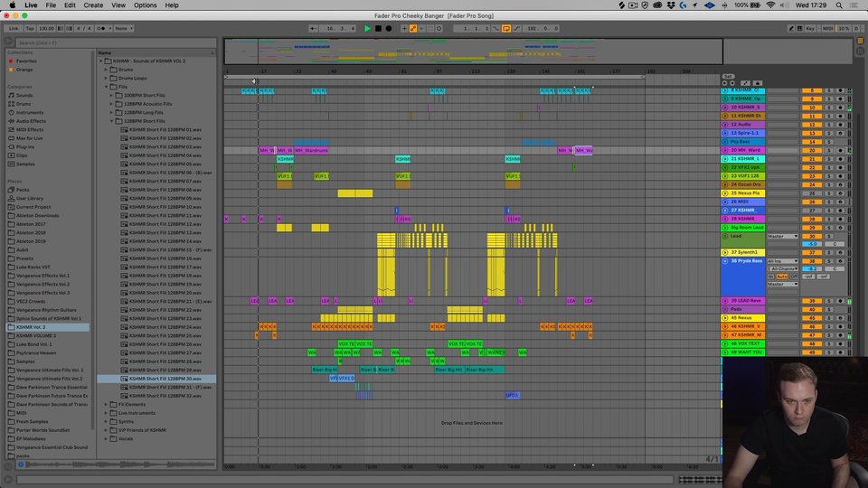This screenshot has height=488, width=868.
Task: Click the browser search field
Action: coord(115,42)
